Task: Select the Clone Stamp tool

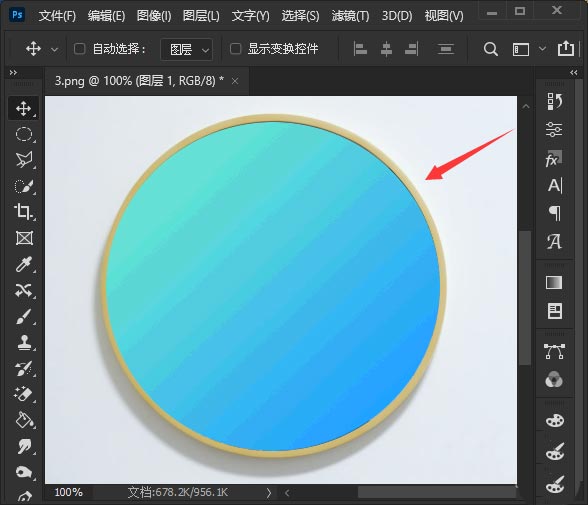Action: pyautogui.click(x=24, y=343)
